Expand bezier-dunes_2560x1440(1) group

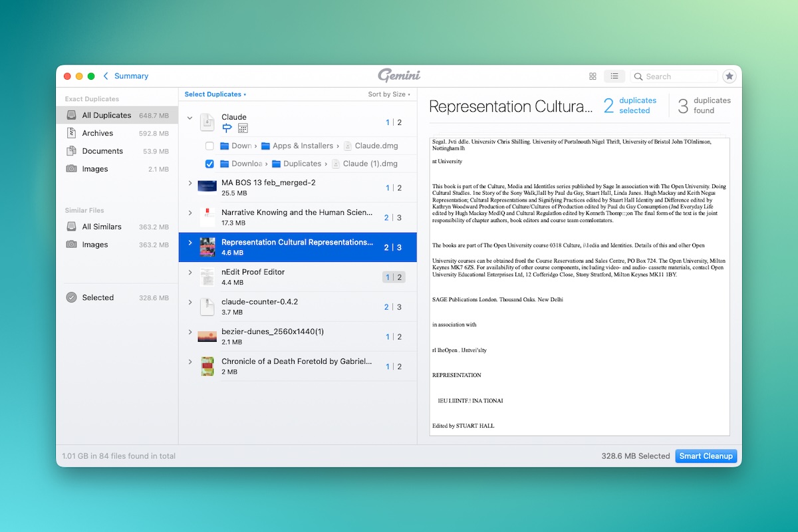[190, 332]
